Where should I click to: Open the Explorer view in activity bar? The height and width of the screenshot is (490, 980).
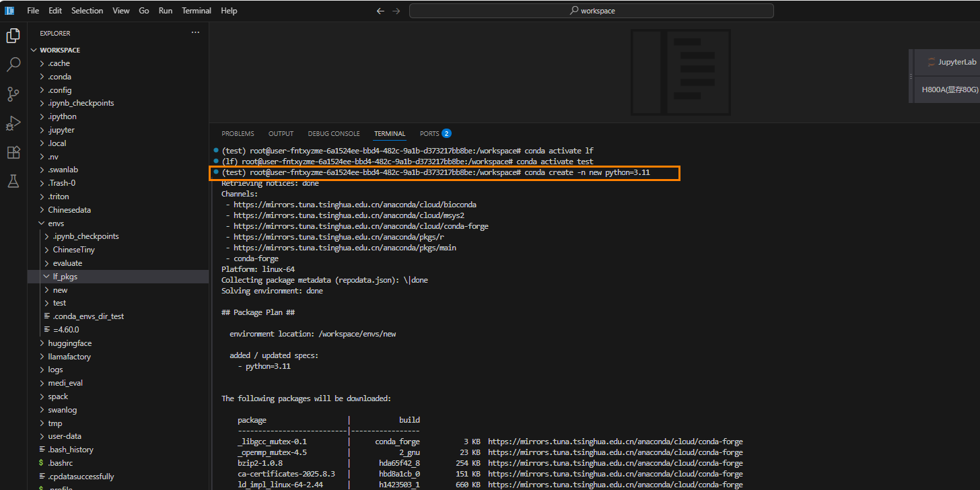[x=13, y=36]
